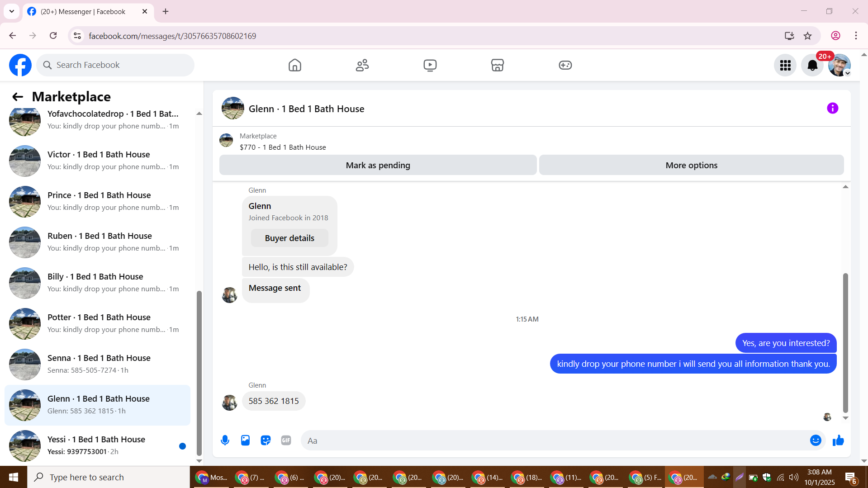Viewport: 868px width, 488px height.
Task: Open Windows Start menu
Action: tap(14, 477)
